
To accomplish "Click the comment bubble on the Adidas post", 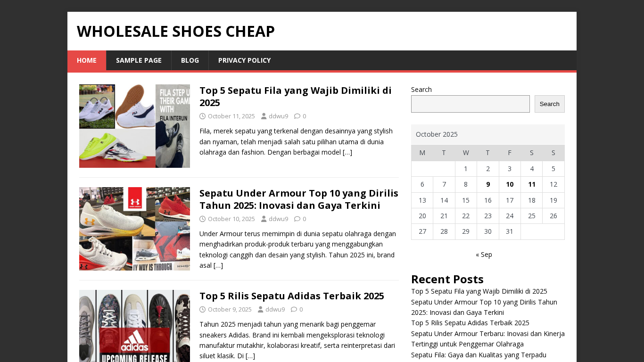I will [x=294, y=309].
